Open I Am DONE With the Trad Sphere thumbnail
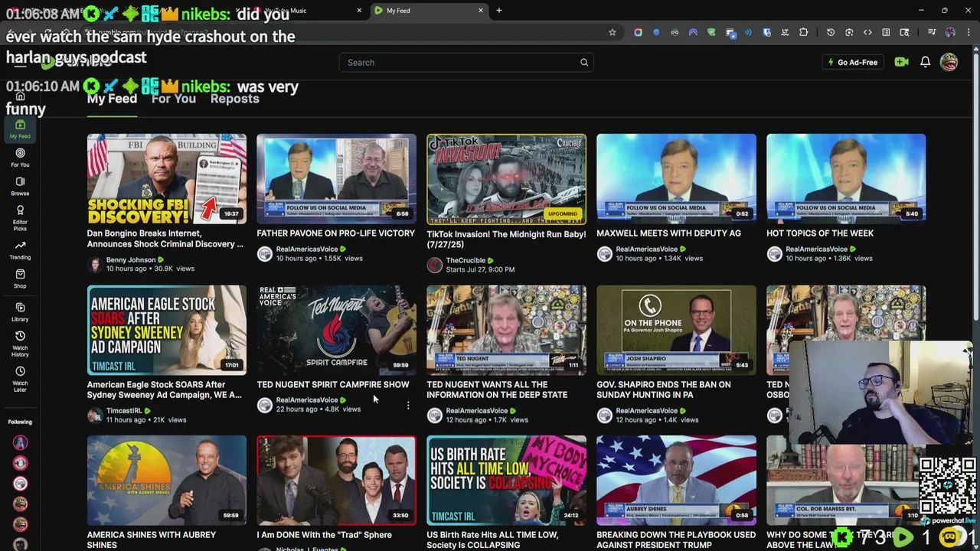980x551 pixels. coord(336,481)
